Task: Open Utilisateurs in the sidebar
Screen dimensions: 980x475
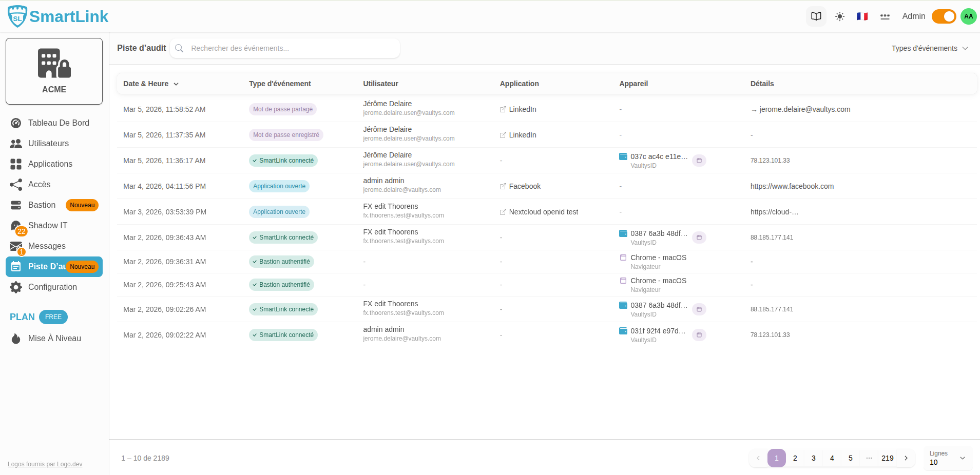Action: (x=48, y=144)
